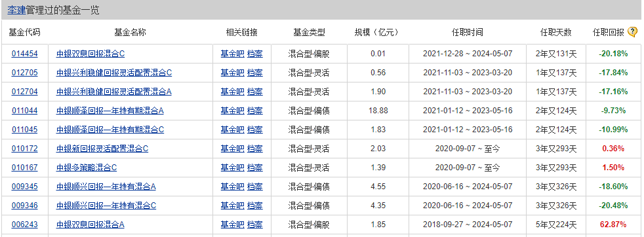Open the 中银顺兴回报一年持有混合A fund page

pos(106,187)
